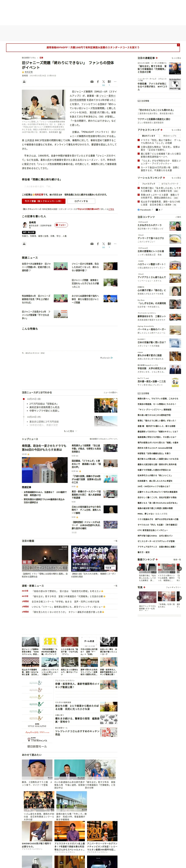Click the bottom envelope share icon
This screenshot has width=186, height=868.
click(x=92, y=244)
